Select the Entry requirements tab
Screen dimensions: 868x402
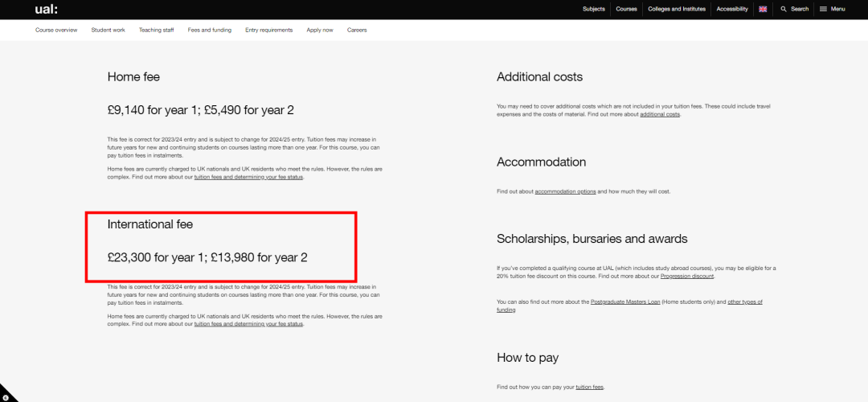[x=269, y=30]
